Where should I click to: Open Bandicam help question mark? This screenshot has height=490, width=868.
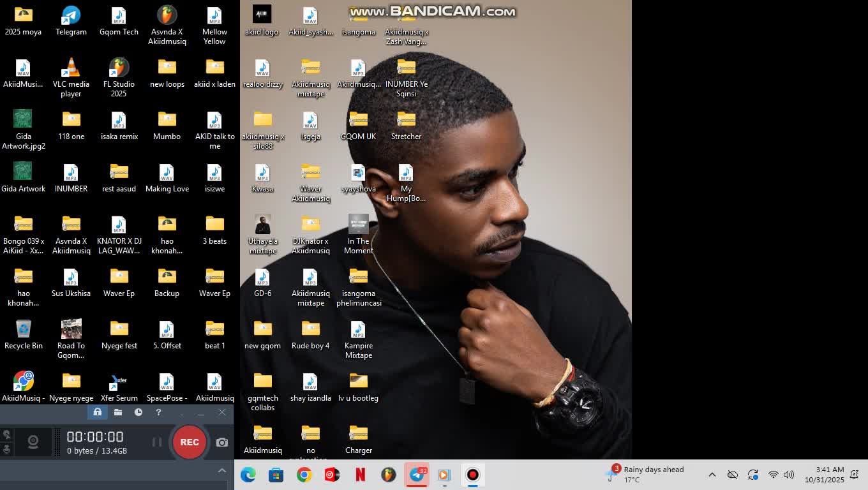click(x=158, y=412)
